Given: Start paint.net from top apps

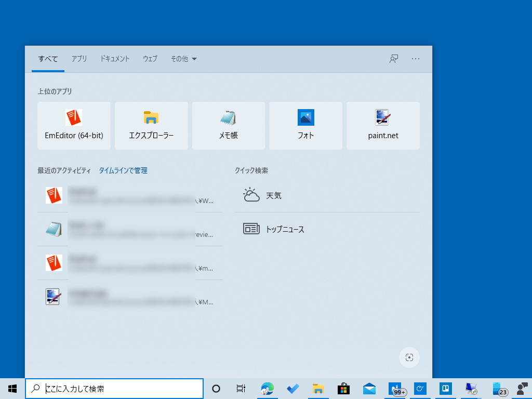Looking at the screenshot, I should [383, 126].
